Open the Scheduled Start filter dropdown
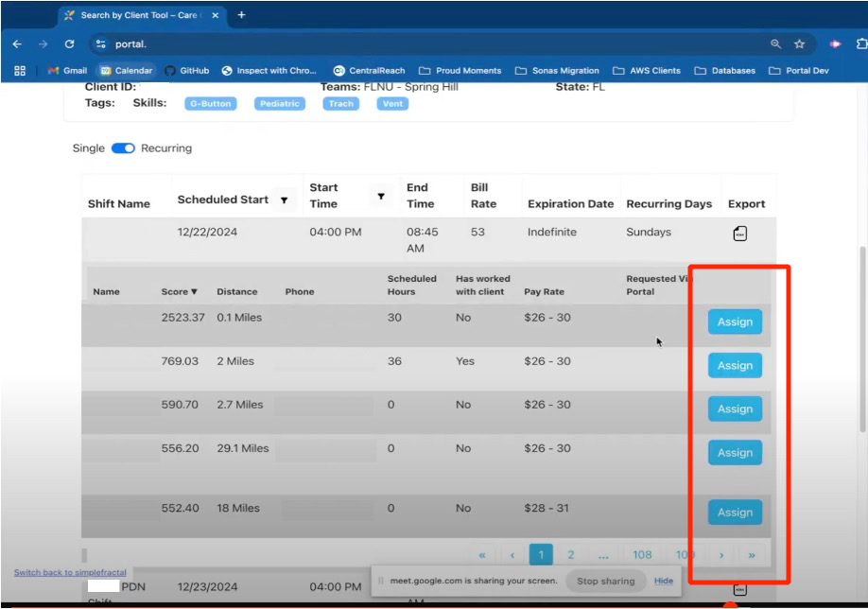 pos(284,200)
